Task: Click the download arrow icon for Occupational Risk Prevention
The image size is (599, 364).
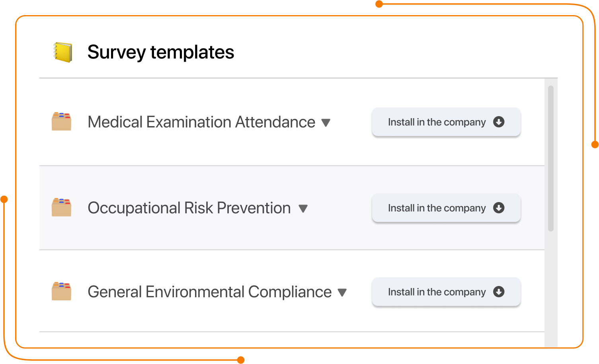Action: (499, 208)
